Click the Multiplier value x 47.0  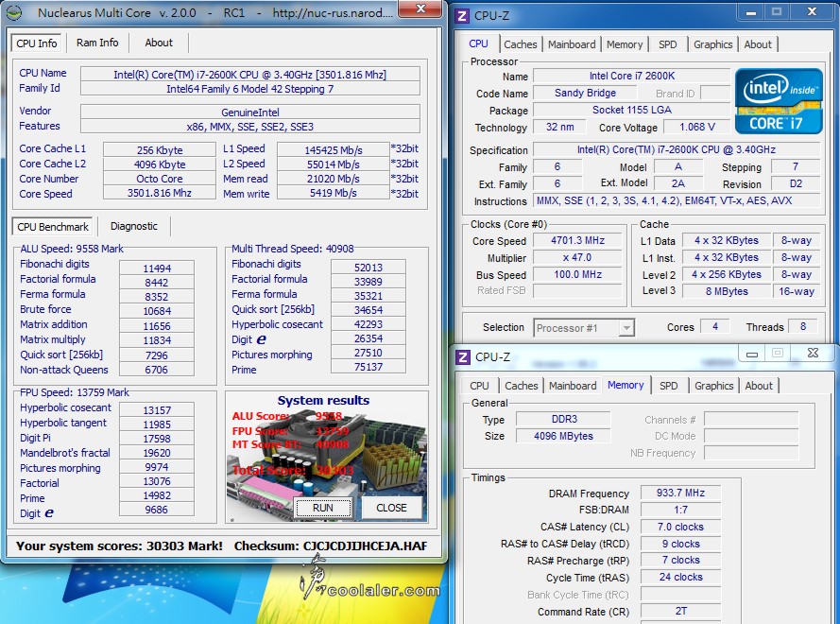pyautogui.click(x=577, y=258)
